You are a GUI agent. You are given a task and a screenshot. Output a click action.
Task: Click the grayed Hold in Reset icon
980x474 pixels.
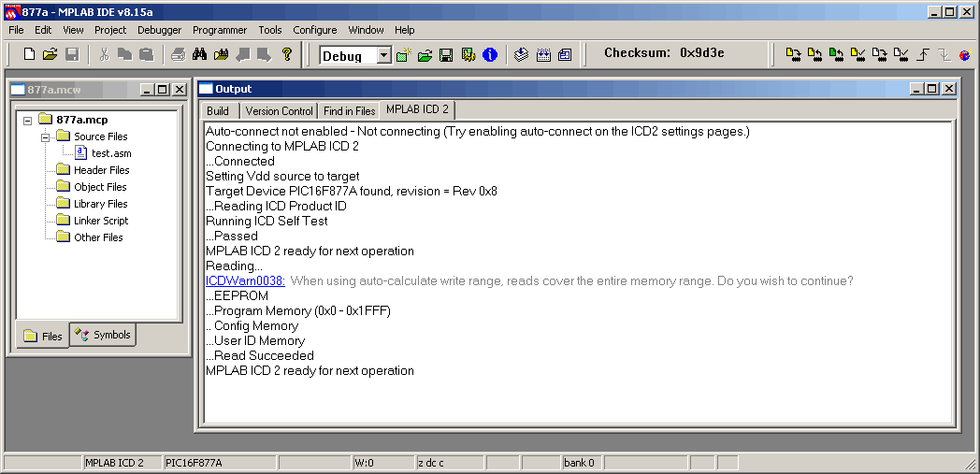pos(944,55)
